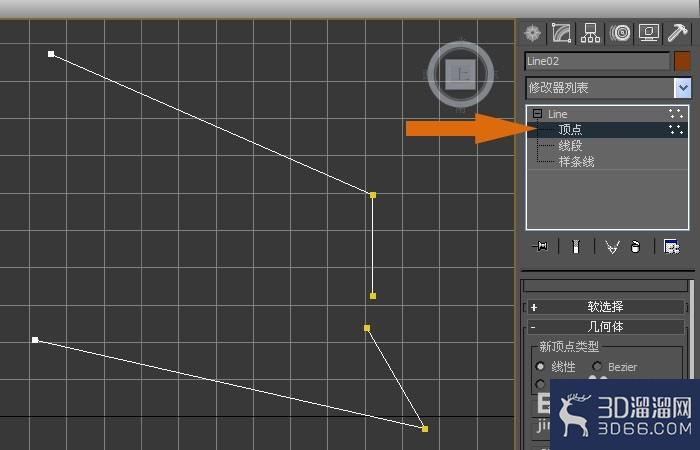The image size is (700, 450).
Task: Click the ViewCube center face
Action: pyautogui.click(x=460, y=74)
